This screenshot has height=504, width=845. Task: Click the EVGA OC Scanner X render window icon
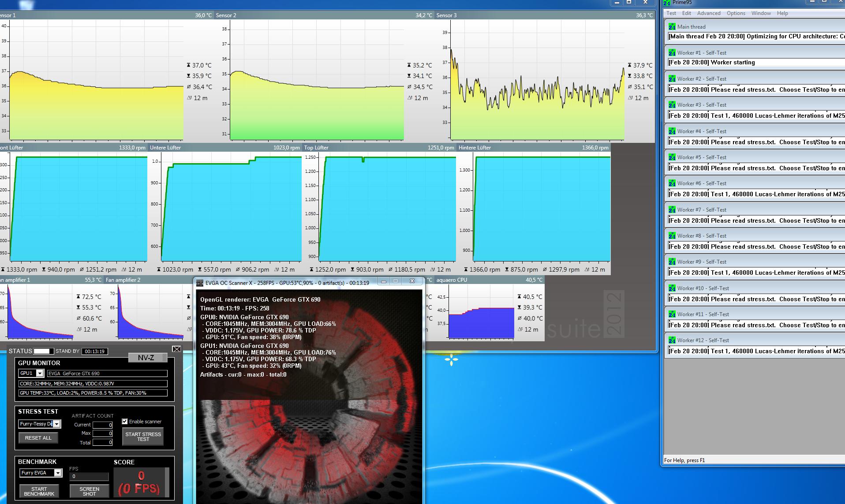200,283
